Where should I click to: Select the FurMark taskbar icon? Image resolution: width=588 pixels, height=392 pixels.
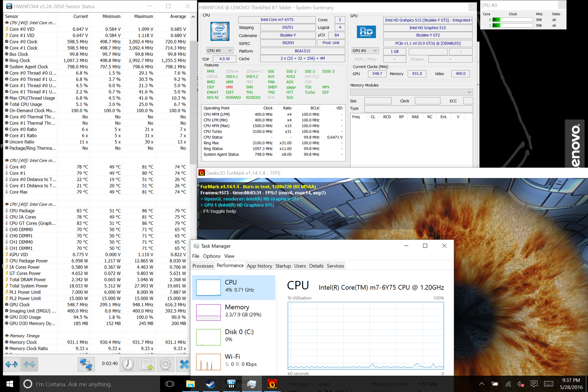pyautogui.click(x=272, y=384)
